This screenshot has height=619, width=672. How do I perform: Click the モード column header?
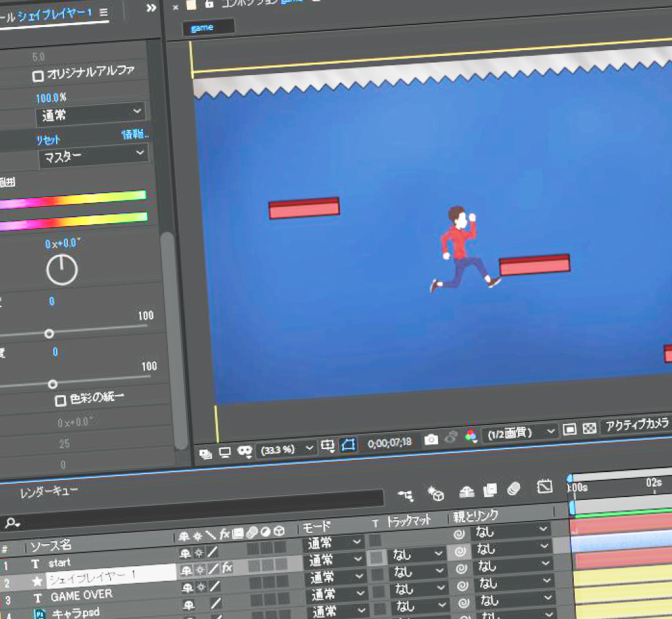click(317, 526)
